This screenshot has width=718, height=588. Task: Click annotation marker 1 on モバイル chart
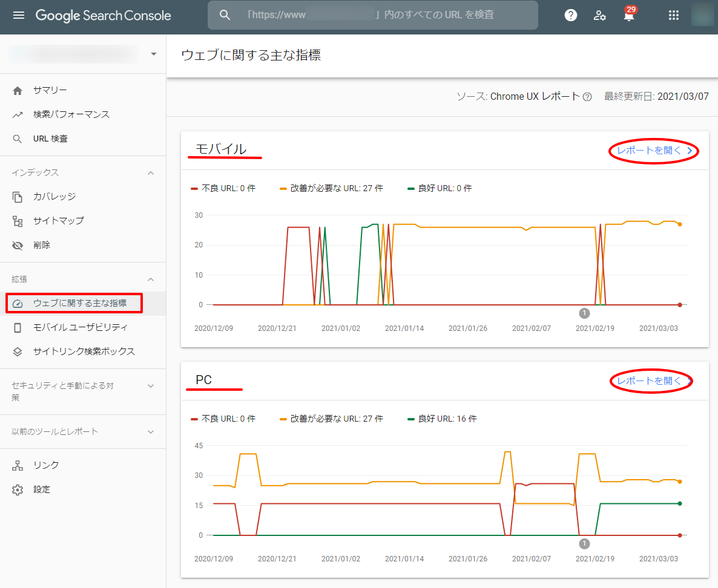(x=584, y=313)
